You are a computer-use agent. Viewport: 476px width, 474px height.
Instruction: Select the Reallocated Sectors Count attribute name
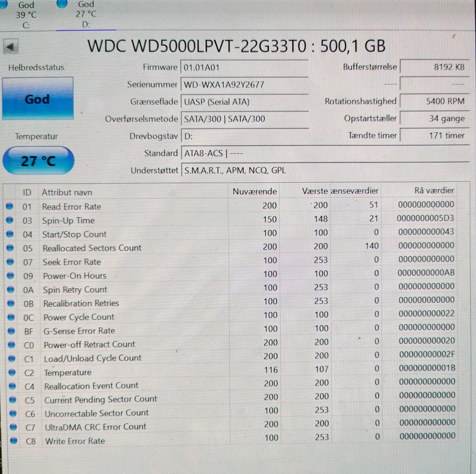(92, 248)
